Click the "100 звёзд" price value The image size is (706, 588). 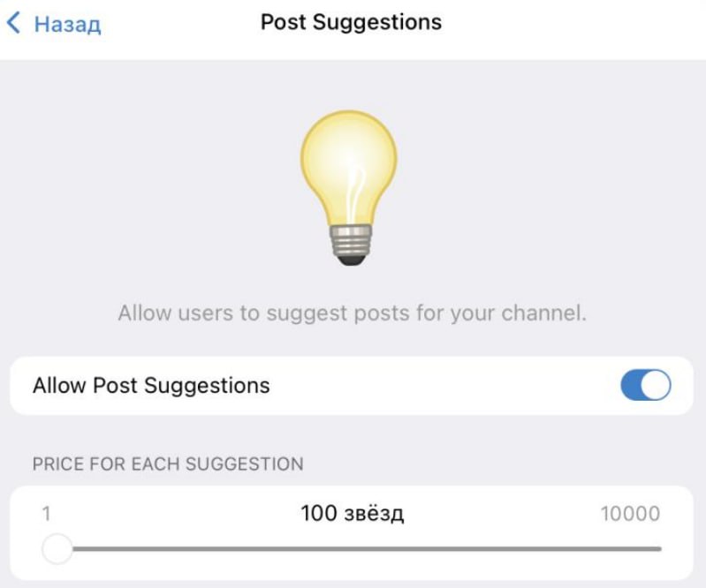(352, 514)
